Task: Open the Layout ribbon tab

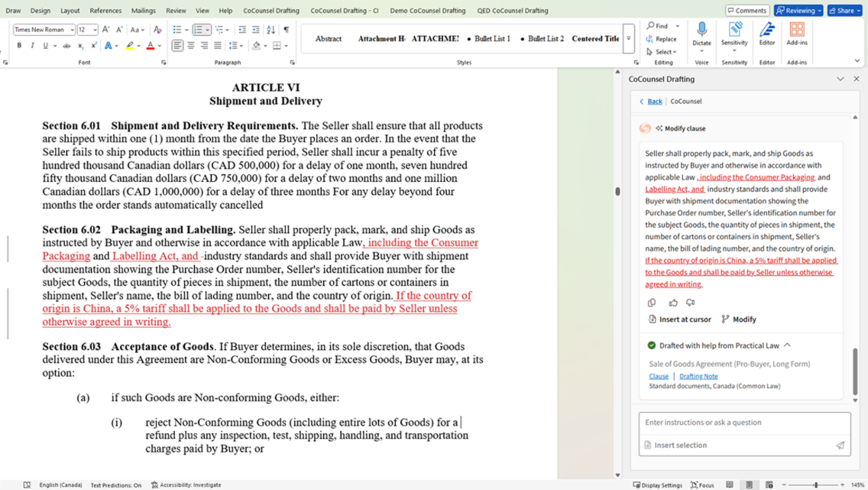Action: point(70,11)
